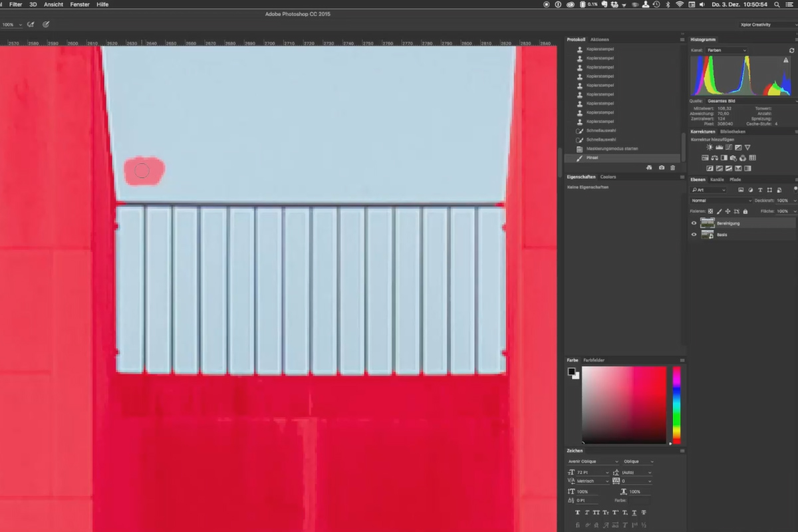Refresh the histogram with the reload icon
Viewport: 798px width, 532px height.
coord(791,50)
